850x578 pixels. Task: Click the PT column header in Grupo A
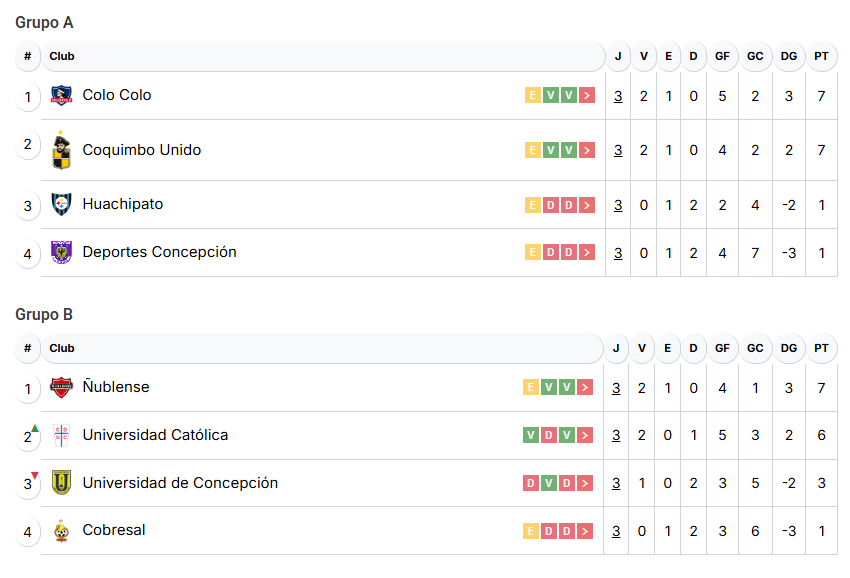coord(821,56)
